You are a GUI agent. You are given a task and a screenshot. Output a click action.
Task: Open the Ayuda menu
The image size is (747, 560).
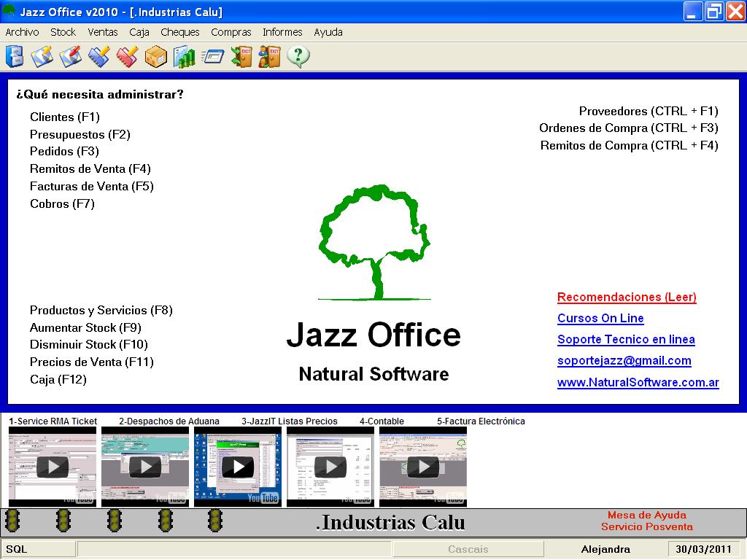pyautogui.click(x=328, y=32)
